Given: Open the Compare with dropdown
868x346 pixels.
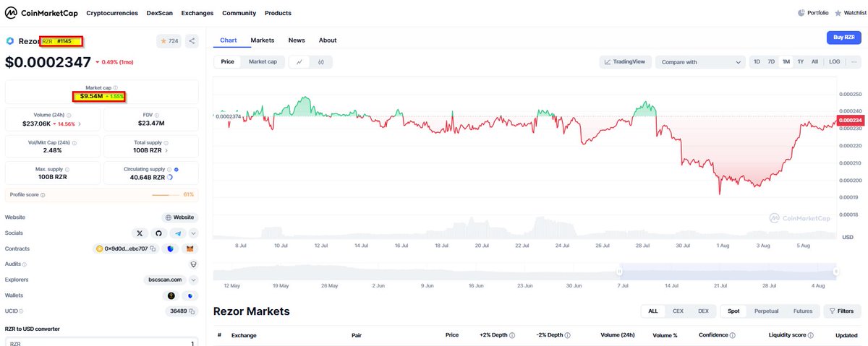Looking at the screenshot, I should (x=700, y=62).
